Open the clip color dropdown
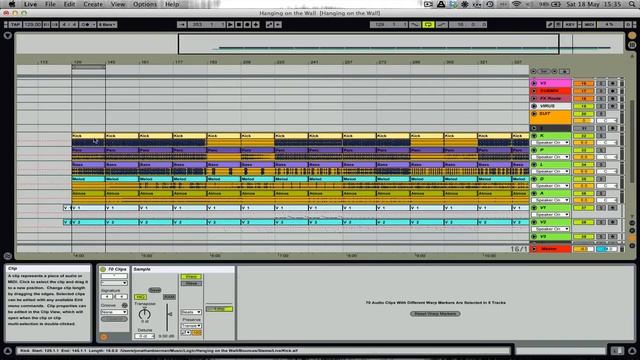Image resolution: width=640 pixels, height=360 pixels. click(x=114, y=283)
